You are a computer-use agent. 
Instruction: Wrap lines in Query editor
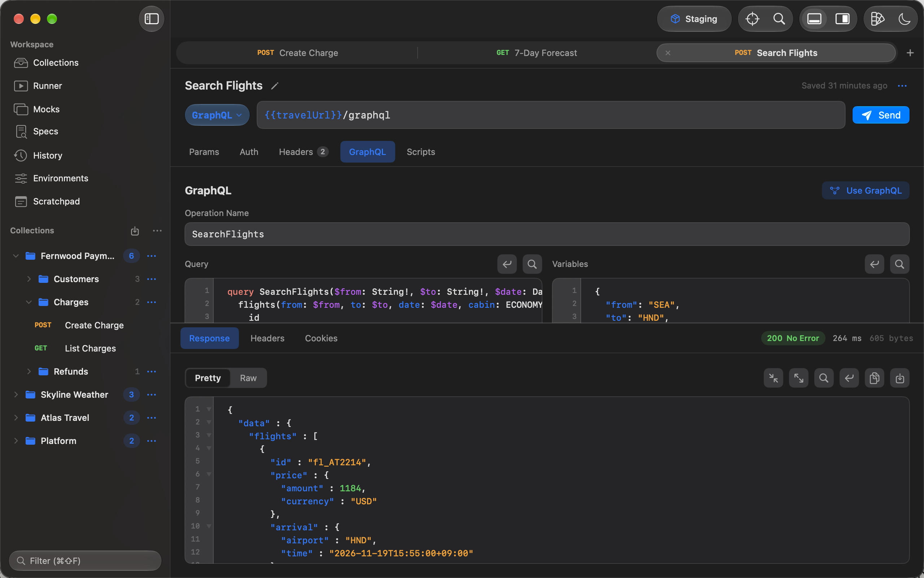507,264
